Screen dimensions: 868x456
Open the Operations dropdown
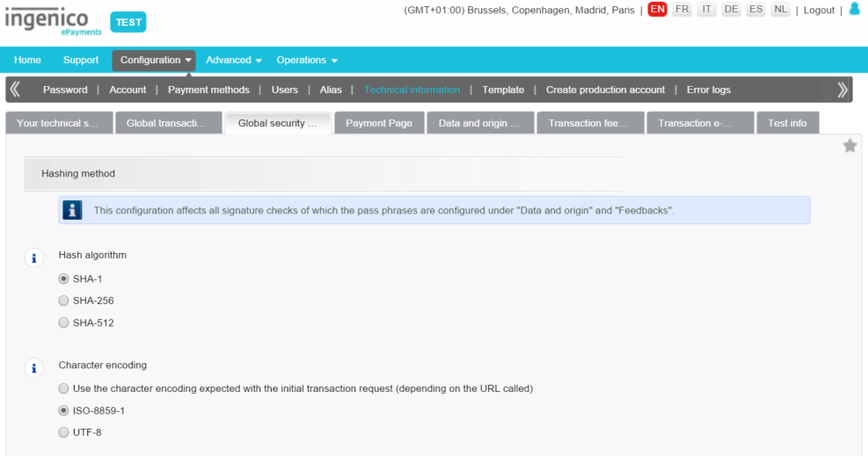(x=307, y=61)
